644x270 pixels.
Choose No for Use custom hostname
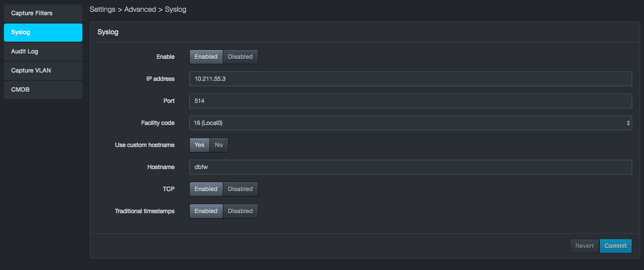[x=219, y=145]
